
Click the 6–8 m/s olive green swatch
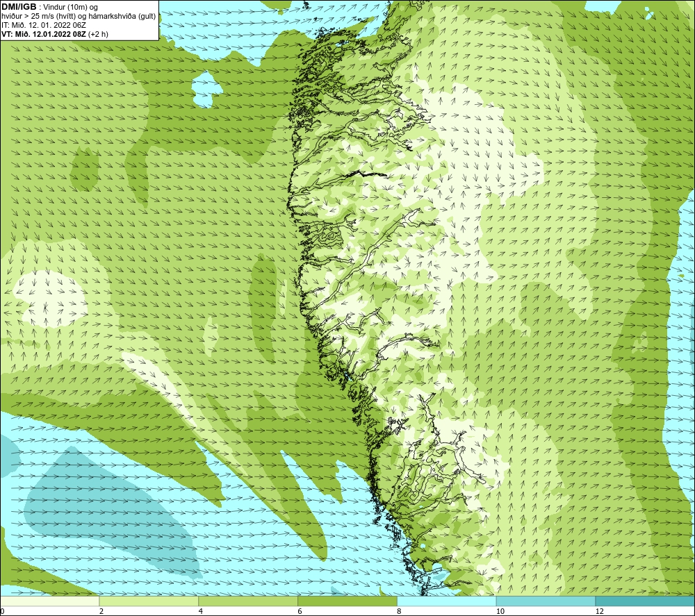pos(347,601)
